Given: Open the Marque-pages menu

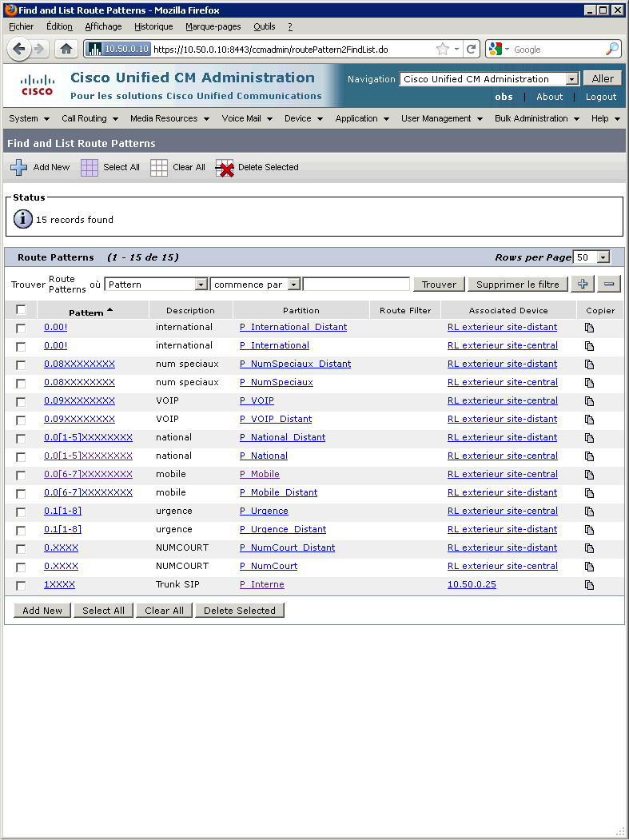Looking at the screenshot, I should click(213, 26).
